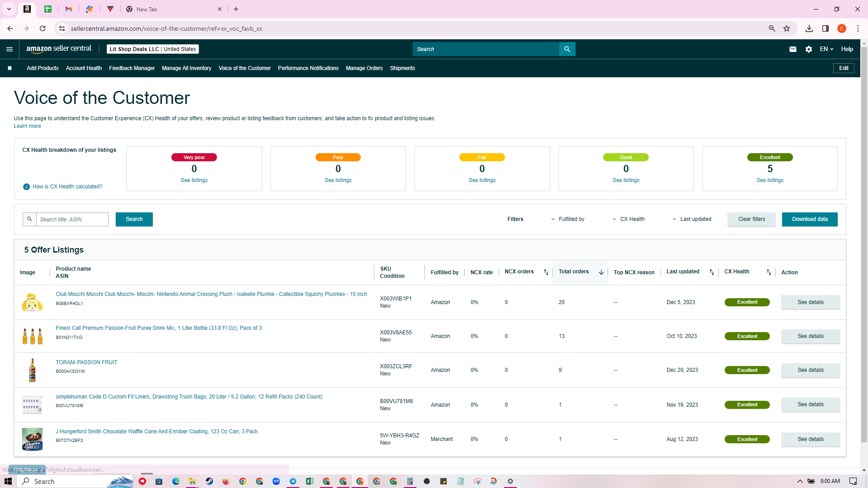Screen dimensions: 868x488
Task: Open Feedback Manager in the navigation bar
Action: tap(132, 68)
